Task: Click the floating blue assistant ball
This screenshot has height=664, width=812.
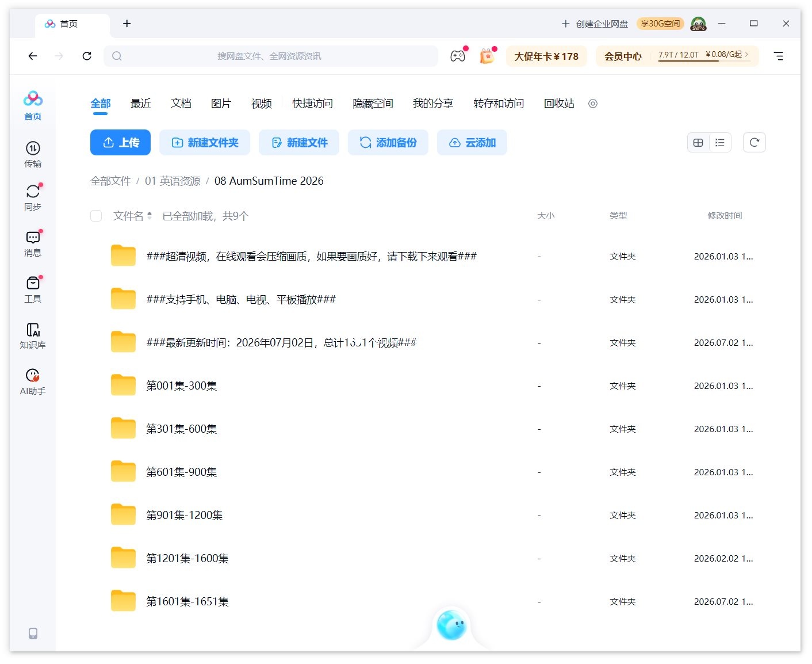Action: pyautogui.click(x=451, y=625)
